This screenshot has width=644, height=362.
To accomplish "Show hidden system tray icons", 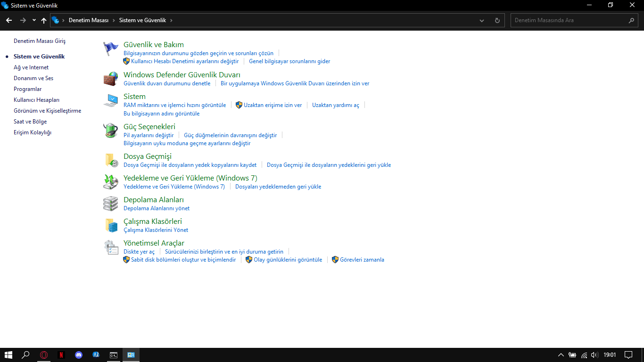I will 561,355.
